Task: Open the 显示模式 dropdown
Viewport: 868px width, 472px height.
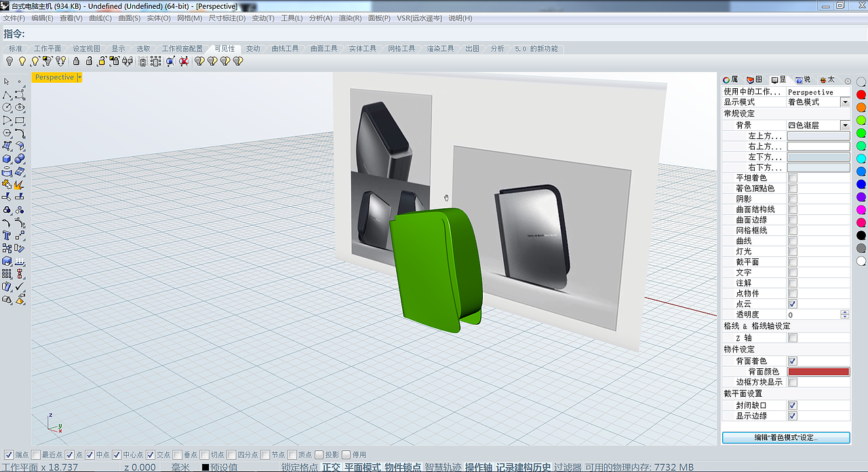Action: (845, 102)
